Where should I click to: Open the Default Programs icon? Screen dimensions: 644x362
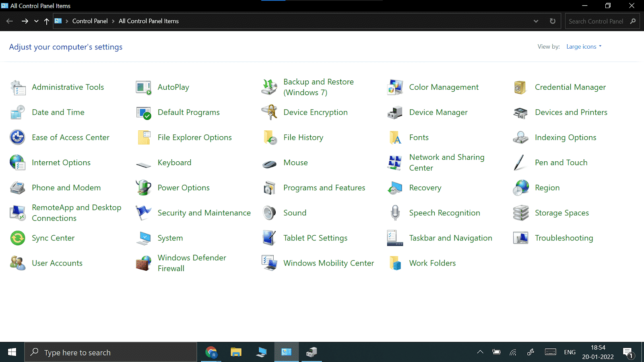tap(143, 113)
